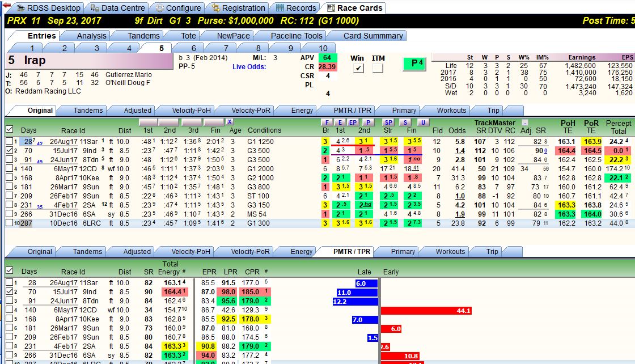Viewport: 635px width, 364px height.
Task: Click the Race Cards page icon
Action: (331, 8)
